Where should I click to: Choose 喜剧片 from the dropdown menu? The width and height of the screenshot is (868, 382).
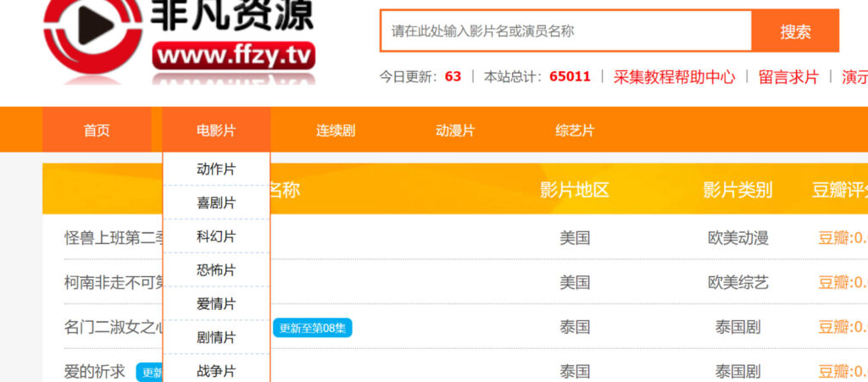click(x=216, y=203)
